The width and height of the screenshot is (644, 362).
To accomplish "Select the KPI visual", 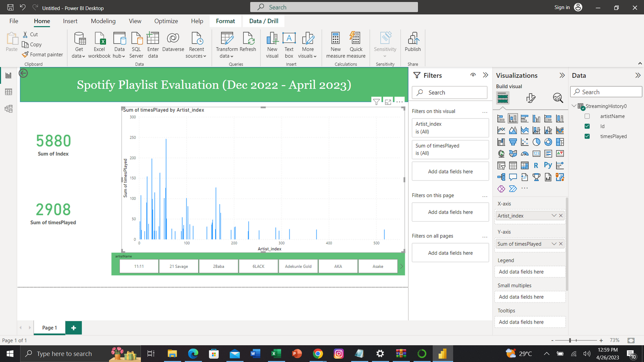I will (560, 153).
